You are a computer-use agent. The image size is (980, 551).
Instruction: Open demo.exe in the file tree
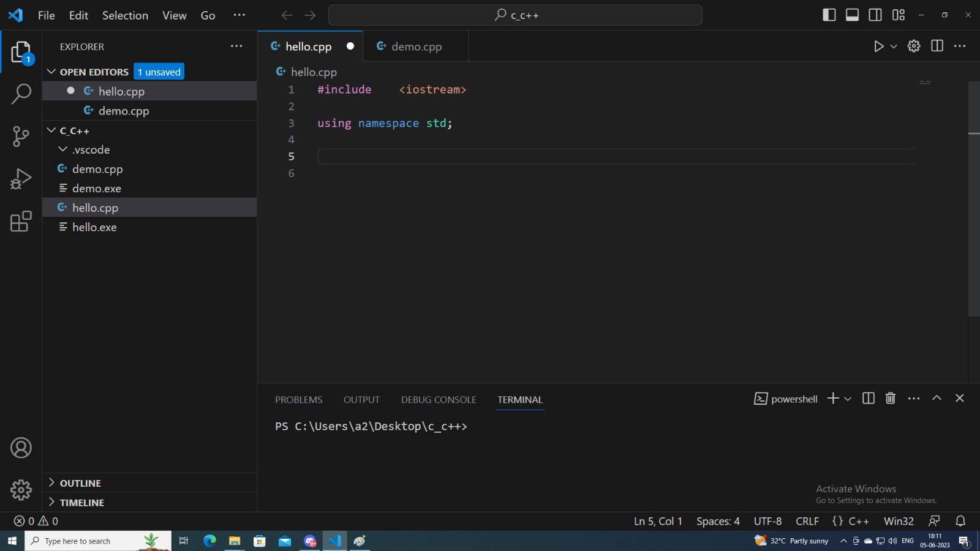(x=149, y=189)
